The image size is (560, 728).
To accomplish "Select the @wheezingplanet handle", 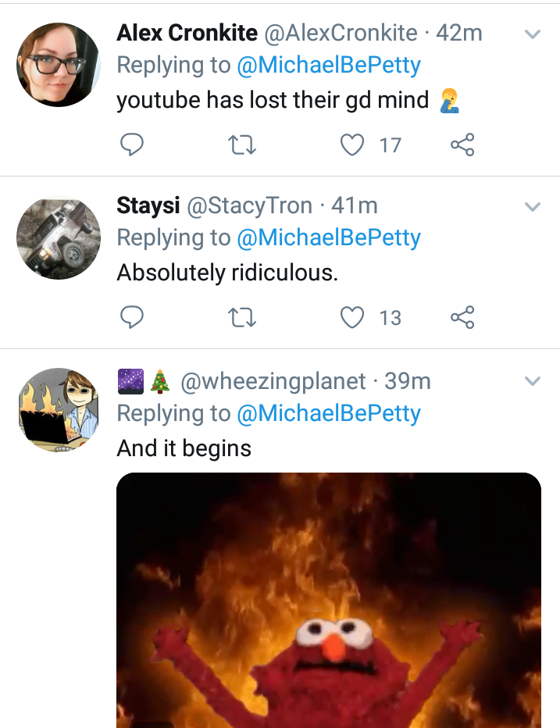I will point(273,382).
